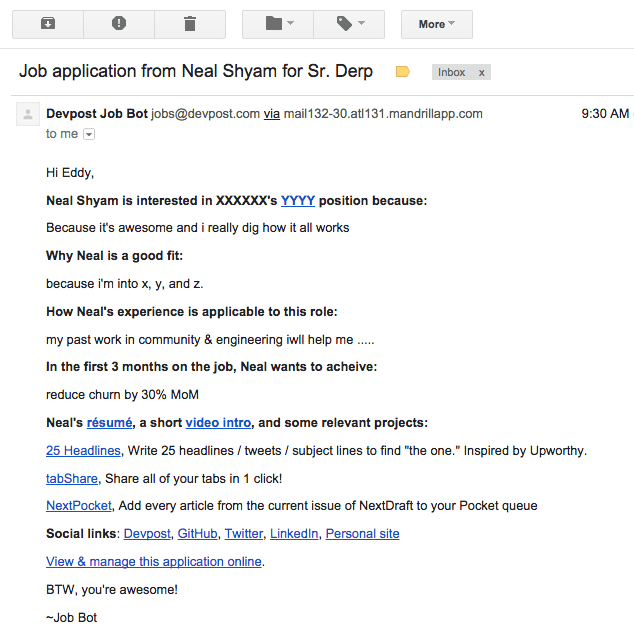Open the Move to folder dropdown
634x637 pixels.
[x=278, y=24]
